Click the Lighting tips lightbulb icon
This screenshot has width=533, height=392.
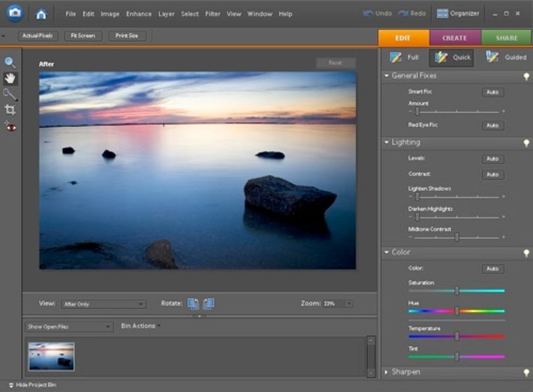coord(526,143)
